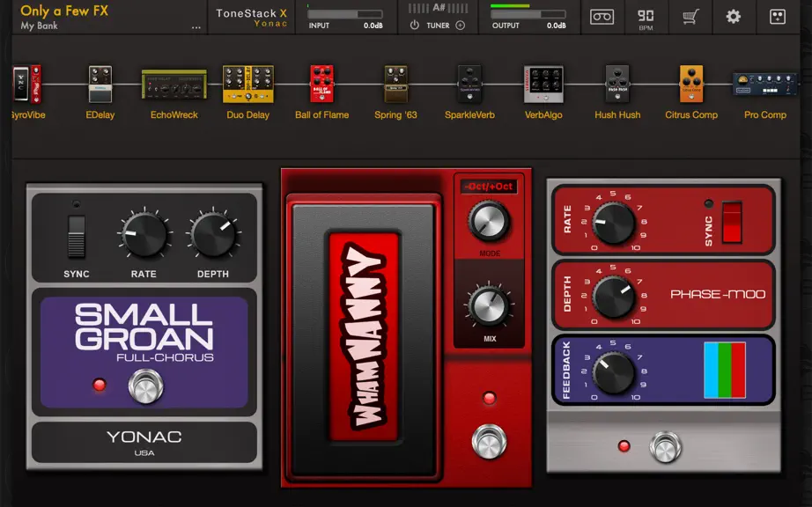Select the SparkleVerb pedal thumbnail
Screen dimensions: 812x507
point(469,84)
